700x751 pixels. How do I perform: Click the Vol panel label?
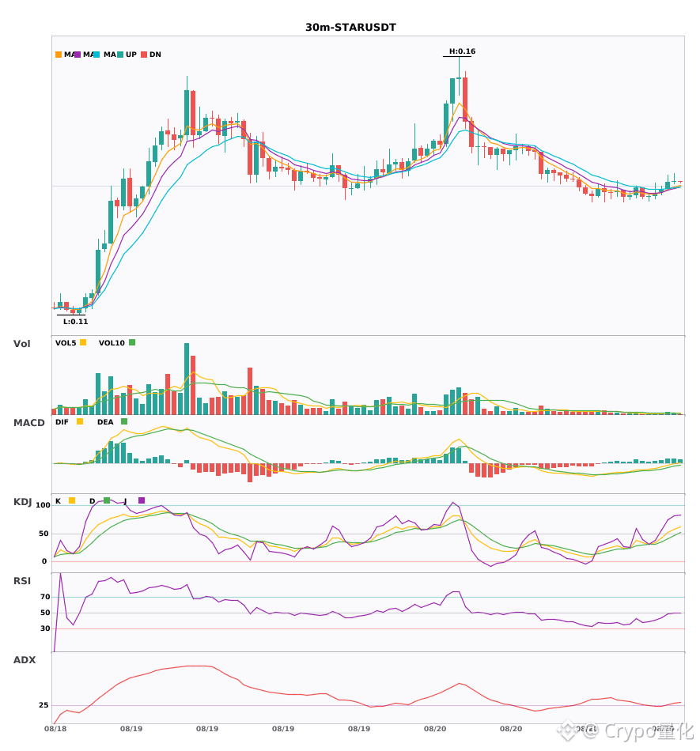click(21, 344)
